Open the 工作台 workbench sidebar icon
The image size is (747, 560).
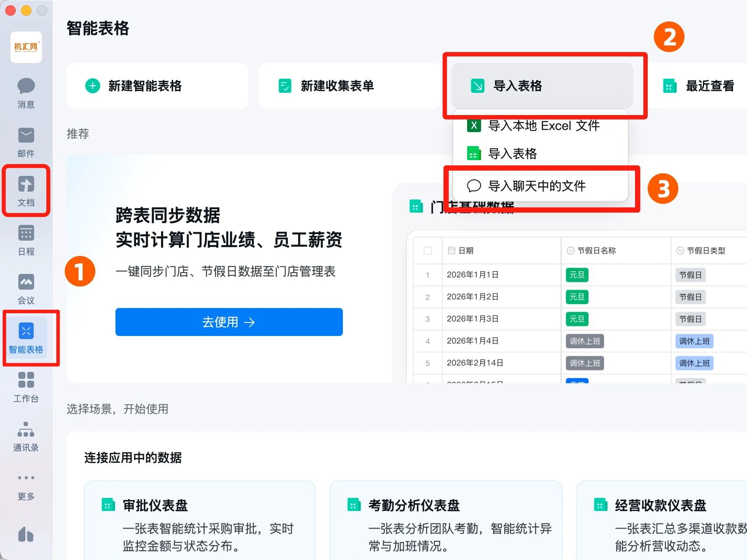pos(26,386)
